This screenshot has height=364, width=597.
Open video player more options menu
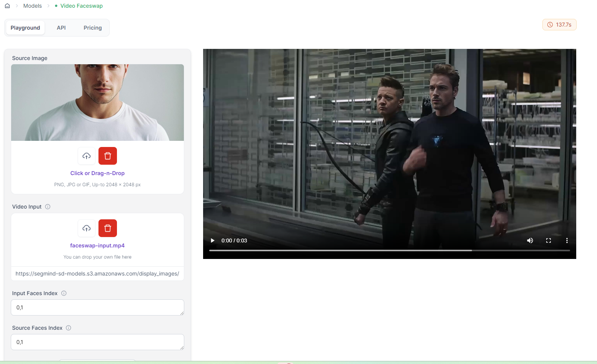[x=567, y=240]
